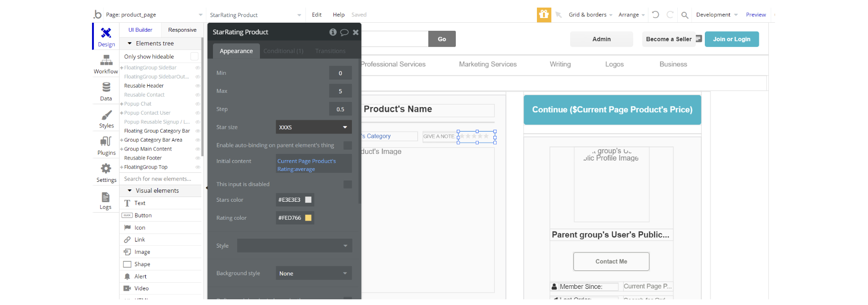Screen dimensions: 868x305
Task: Click the Preview link
Action: click(x=756, y=15)
